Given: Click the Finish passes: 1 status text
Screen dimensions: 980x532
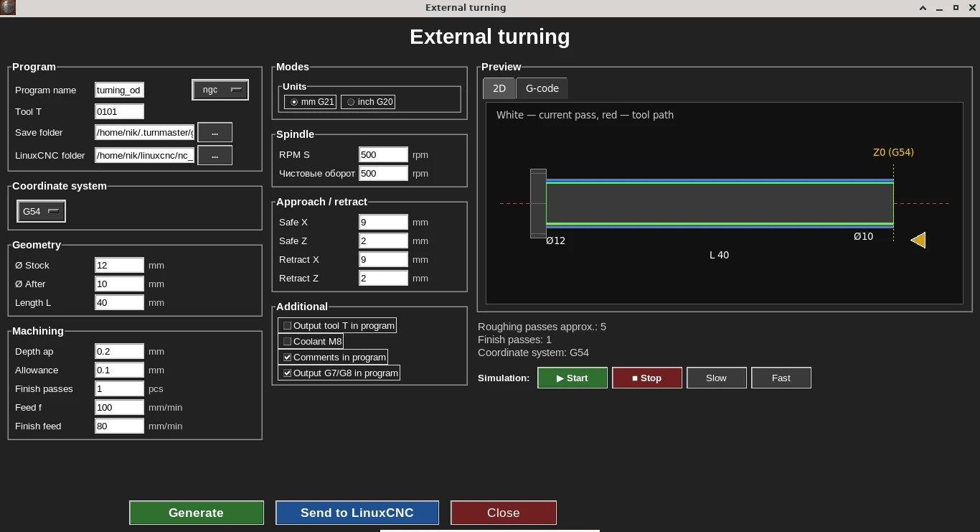Looking at the screenshot, I should coord(514,340).
